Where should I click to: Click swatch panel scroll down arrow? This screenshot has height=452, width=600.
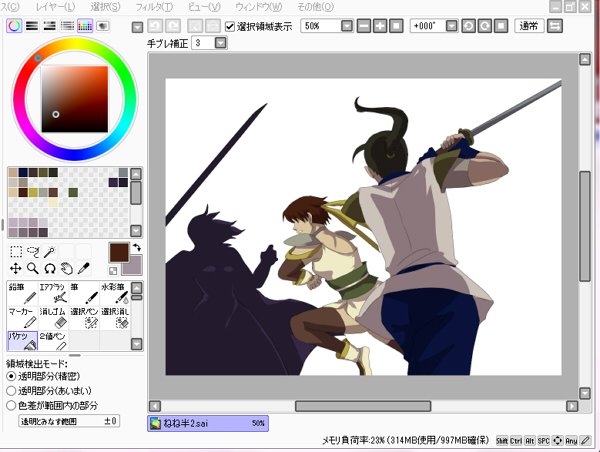(x=136, y=231)
